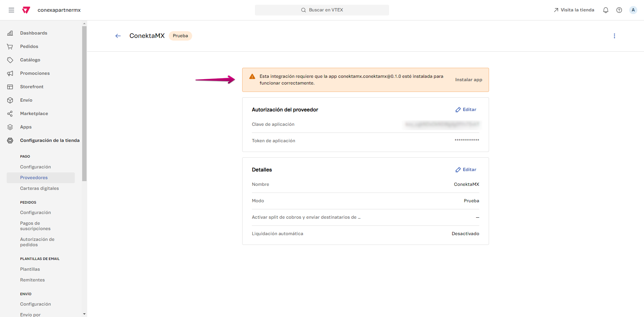644x317 pixels.
Task: Open Pedidos in the sidebar
Action: click(29, 46)
